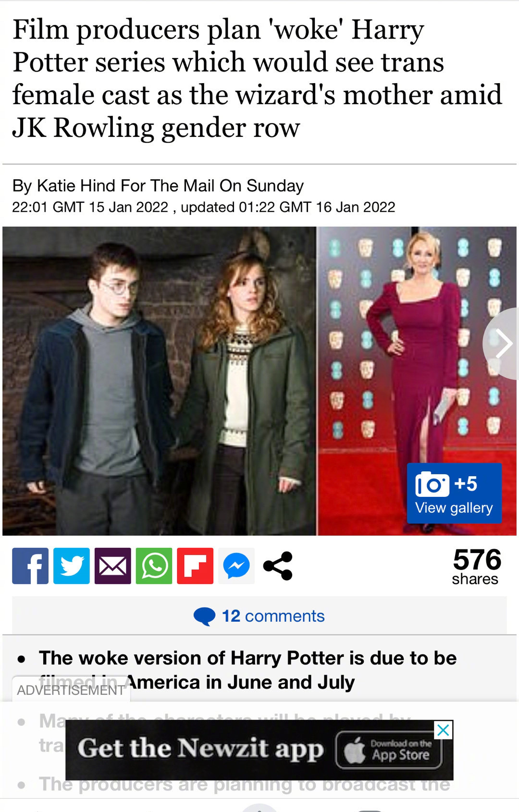Share article via email envelope icon
This screenshot has width=519, height=812.
tap(113, 566)
